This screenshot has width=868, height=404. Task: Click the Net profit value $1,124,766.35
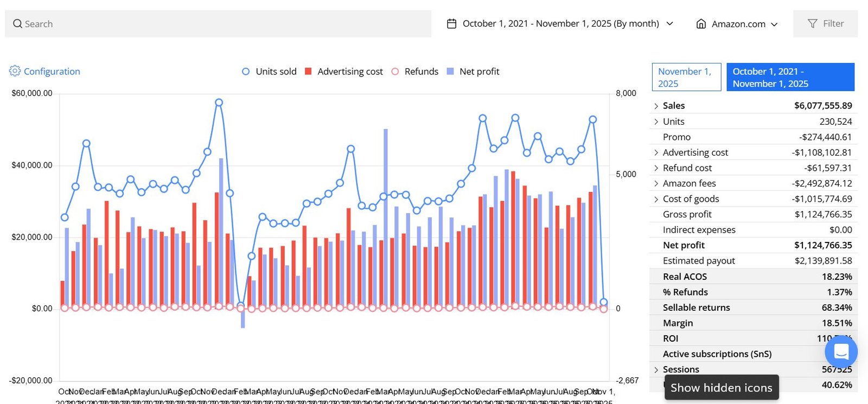click(x=823, y=245)
